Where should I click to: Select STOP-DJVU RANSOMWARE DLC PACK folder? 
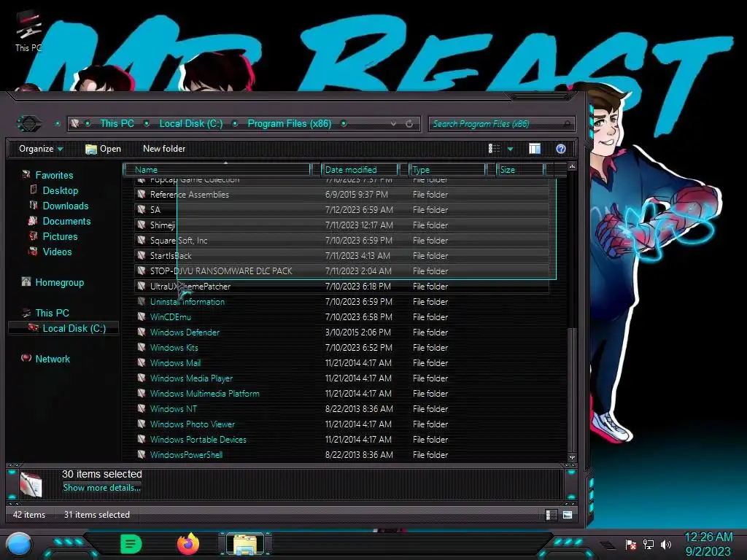(x=341, y=271)
